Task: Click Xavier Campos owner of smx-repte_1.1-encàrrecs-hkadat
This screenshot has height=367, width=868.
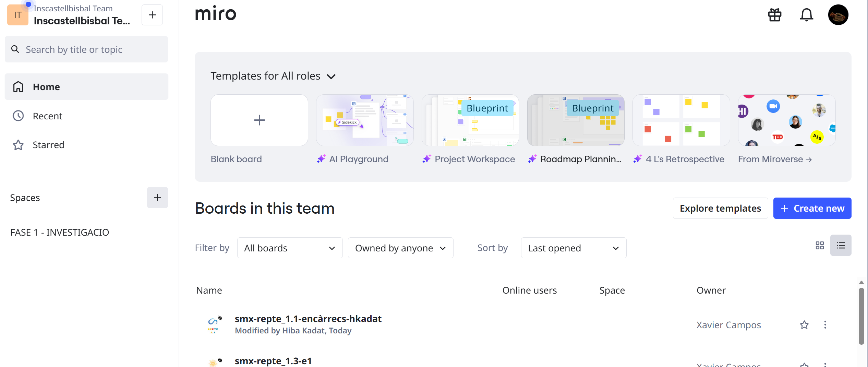Action: (728, 325)
